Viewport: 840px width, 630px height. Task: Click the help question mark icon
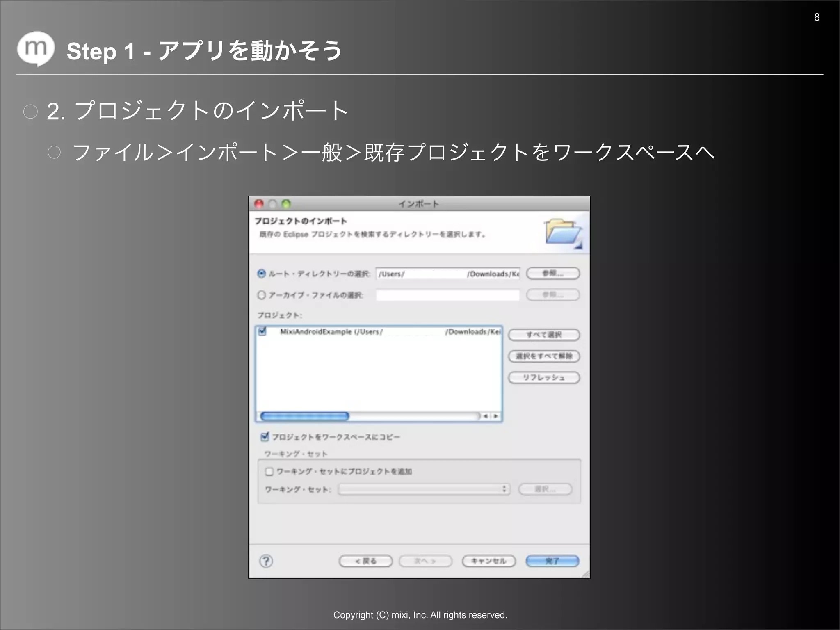pyautogui.click(x=266, y=561)
